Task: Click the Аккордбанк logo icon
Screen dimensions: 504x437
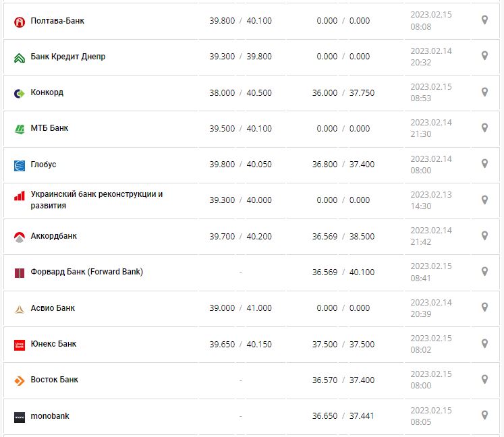Action: coord(20,237)
